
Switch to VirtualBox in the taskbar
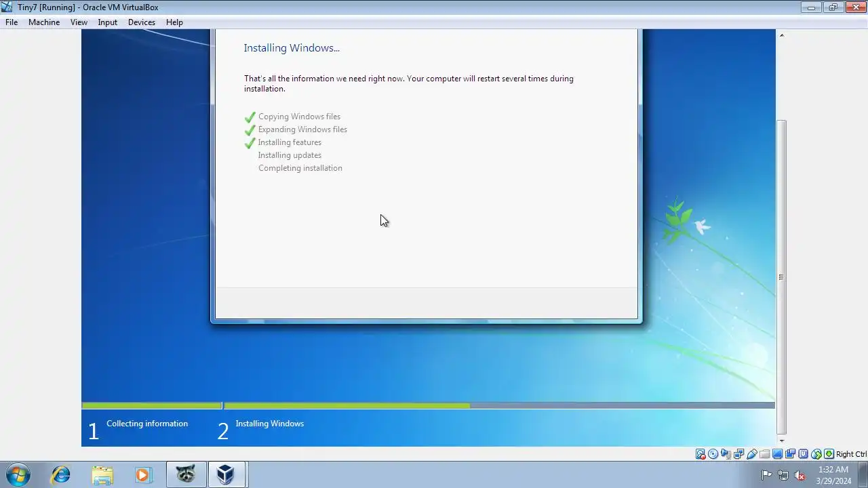point(226,474)
